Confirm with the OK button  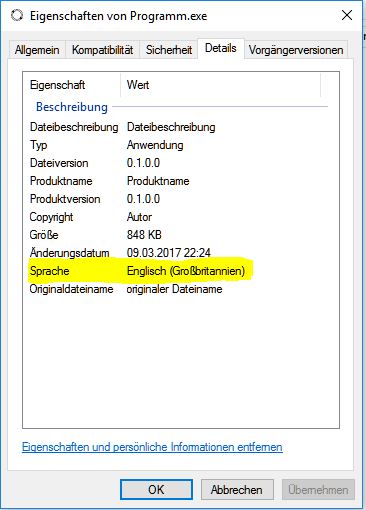coord(156,490)
